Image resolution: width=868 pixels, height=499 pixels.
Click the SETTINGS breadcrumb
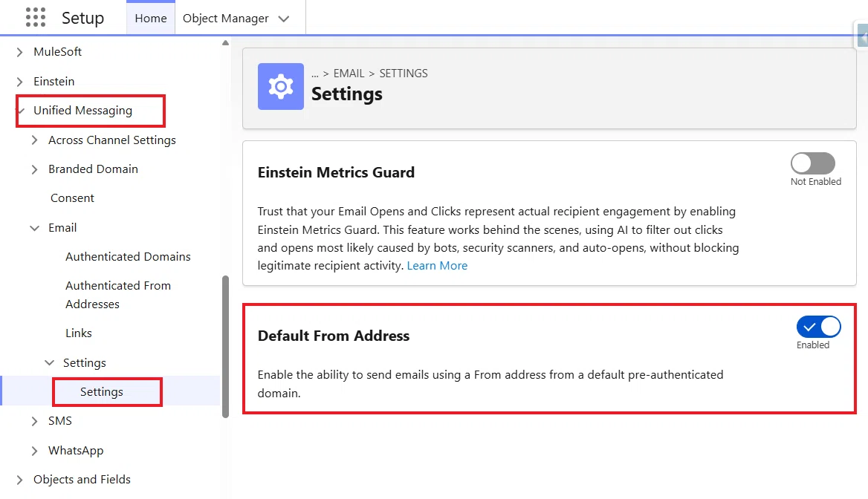(x=404, y=74)
